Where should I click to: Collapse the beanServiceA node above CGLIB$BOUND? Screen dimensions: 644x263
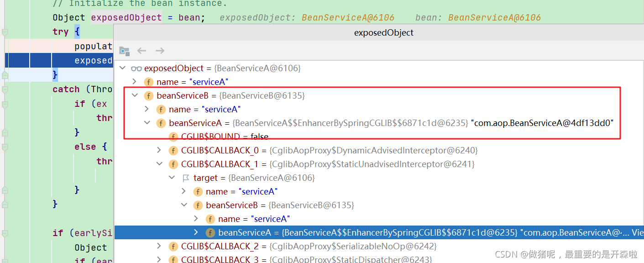[147, 123]
